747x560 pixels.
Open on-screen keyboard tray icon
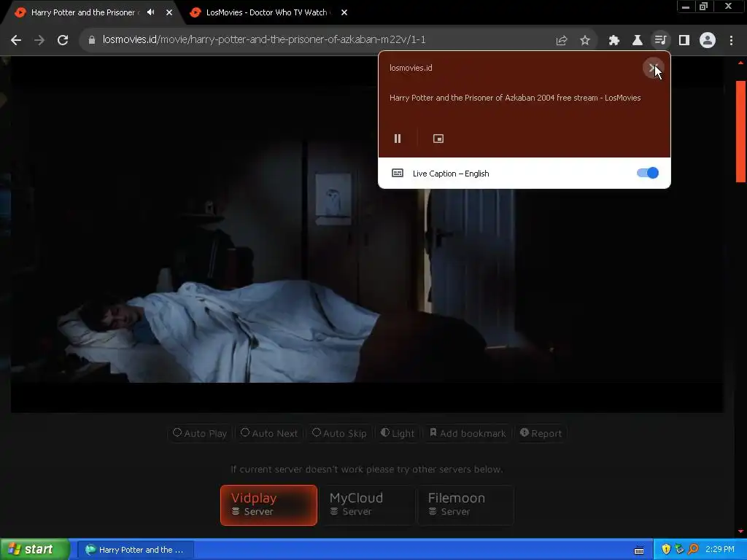(639, 550)
